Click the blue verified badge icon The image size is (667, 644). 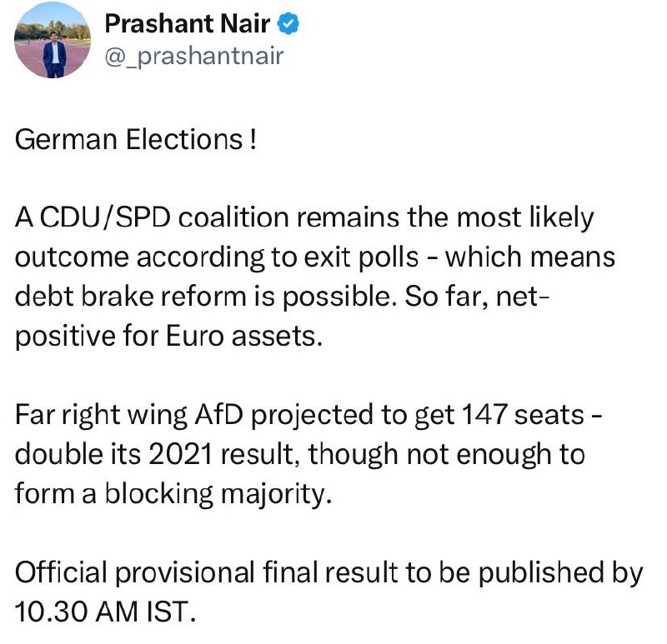click(288, 23)
